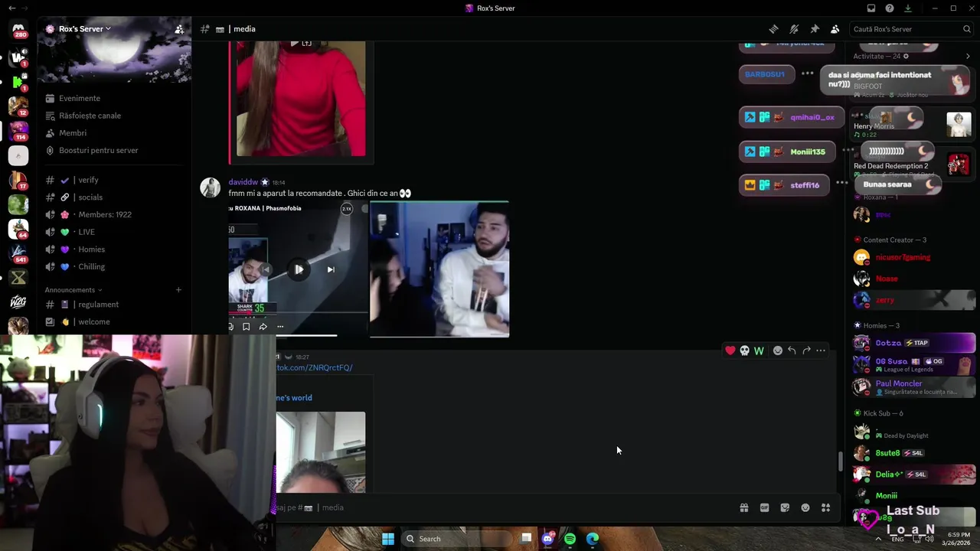Toggle channel notification mute bell

pos(794,29)
